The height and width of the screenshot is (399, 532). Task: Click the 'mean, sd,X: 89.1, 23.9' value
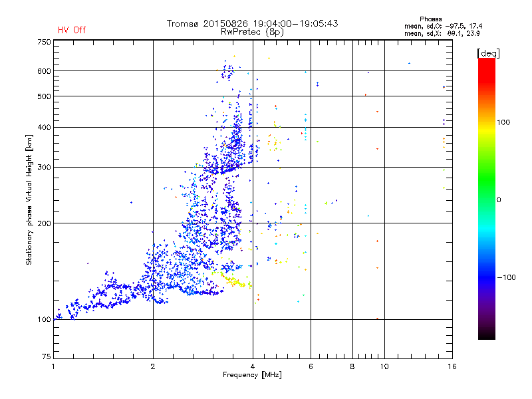tap(442, 33)
